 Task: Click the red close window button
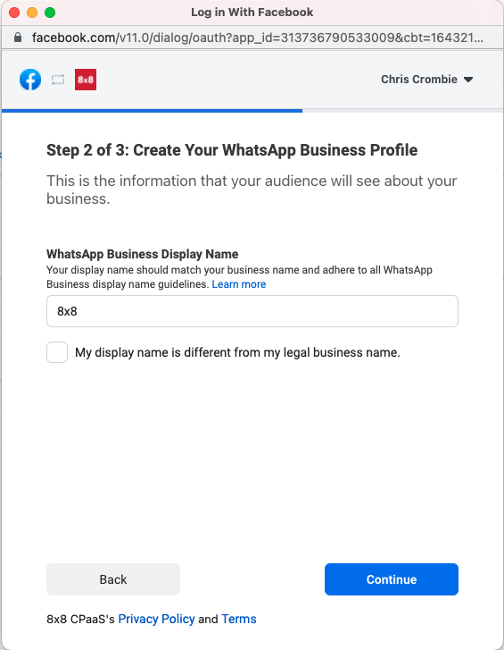pyautogui.click(x=15, y=12)
